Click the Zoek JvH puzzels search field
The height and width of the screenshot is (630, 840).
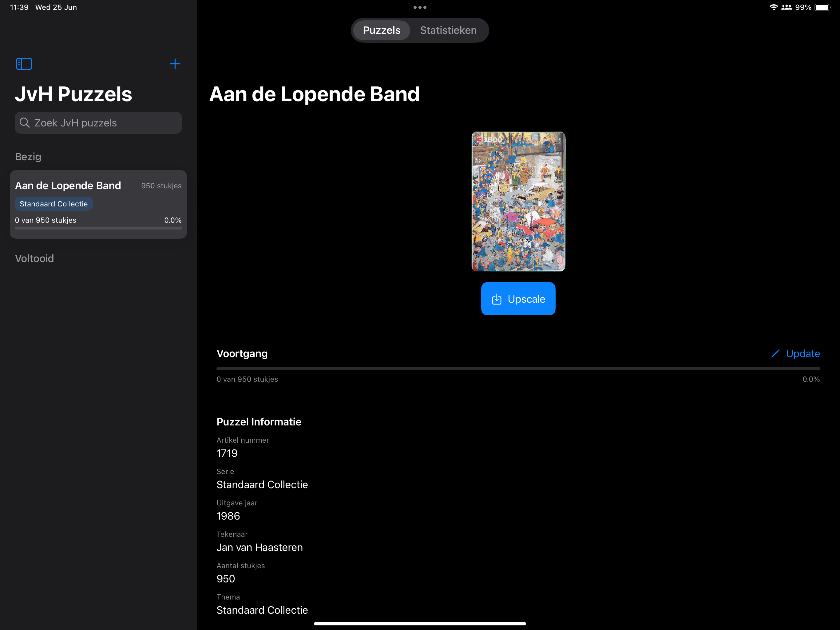98,123
